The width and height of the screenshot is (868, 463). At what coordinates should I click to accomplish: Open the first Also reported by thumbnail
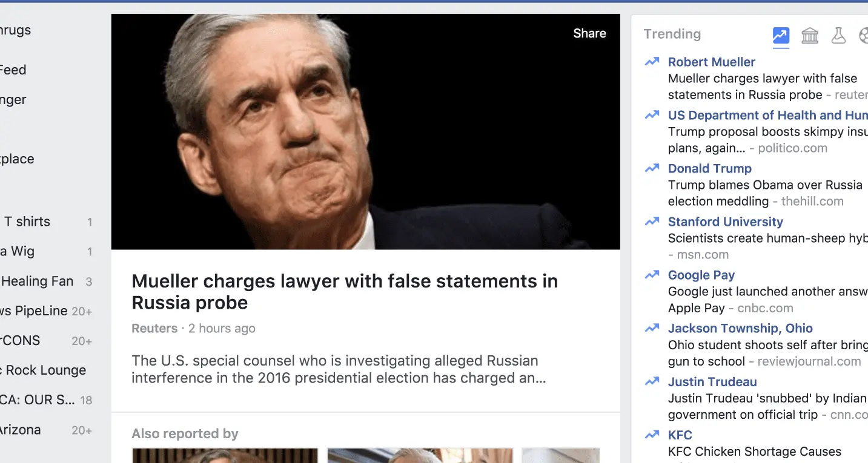click(x=225, y=455)
